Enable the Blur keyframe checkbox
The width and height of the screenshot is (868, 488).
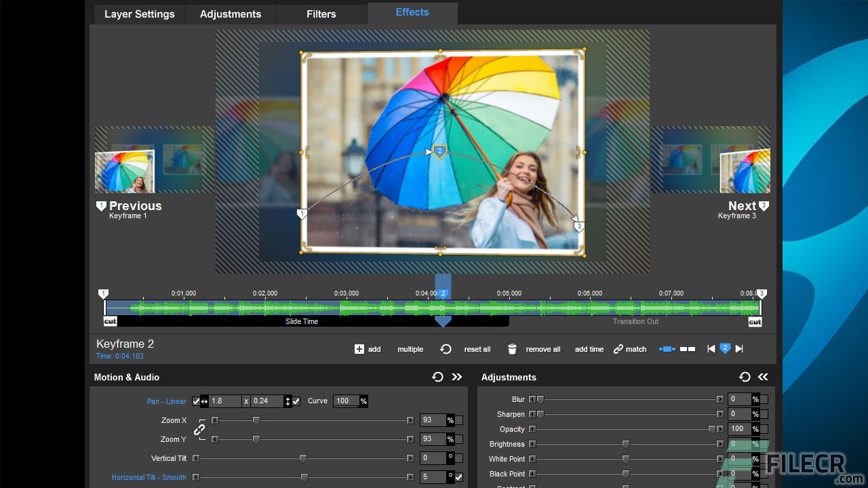click(764, 399)
